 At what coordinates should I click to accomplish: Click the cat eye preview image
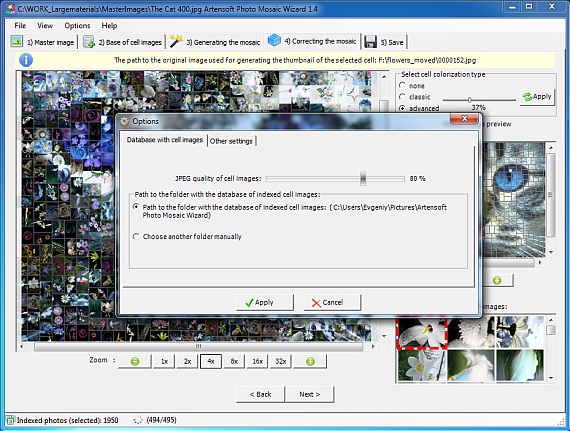pos(514,200)
